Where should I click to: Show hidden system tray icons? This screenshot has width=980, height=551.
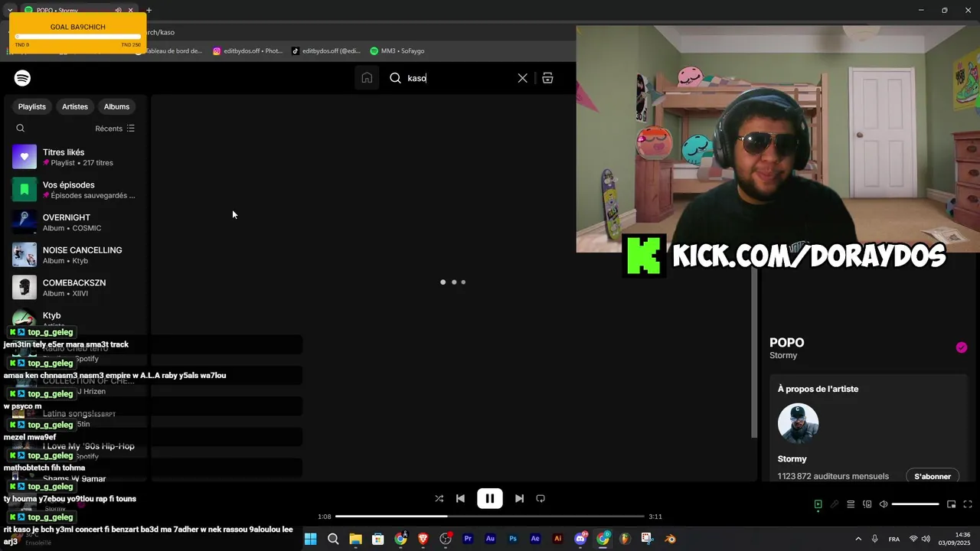click(857, 539)
